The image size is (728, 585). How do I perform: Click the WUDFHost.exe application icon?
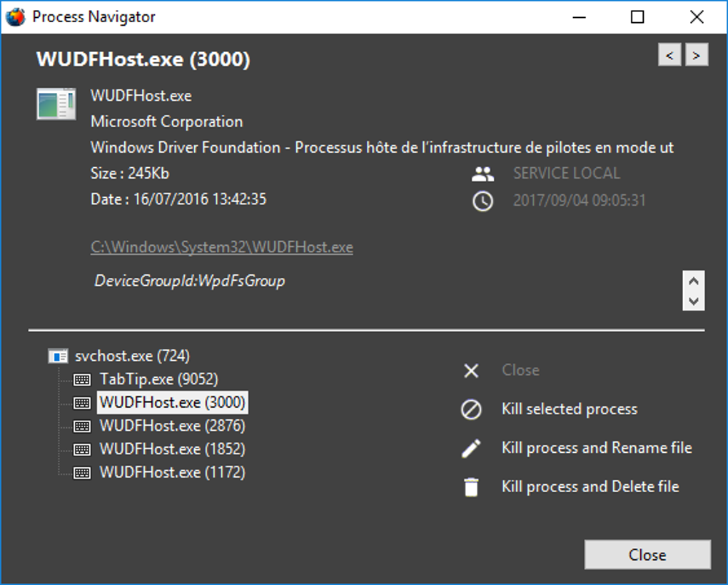(56, 104)
